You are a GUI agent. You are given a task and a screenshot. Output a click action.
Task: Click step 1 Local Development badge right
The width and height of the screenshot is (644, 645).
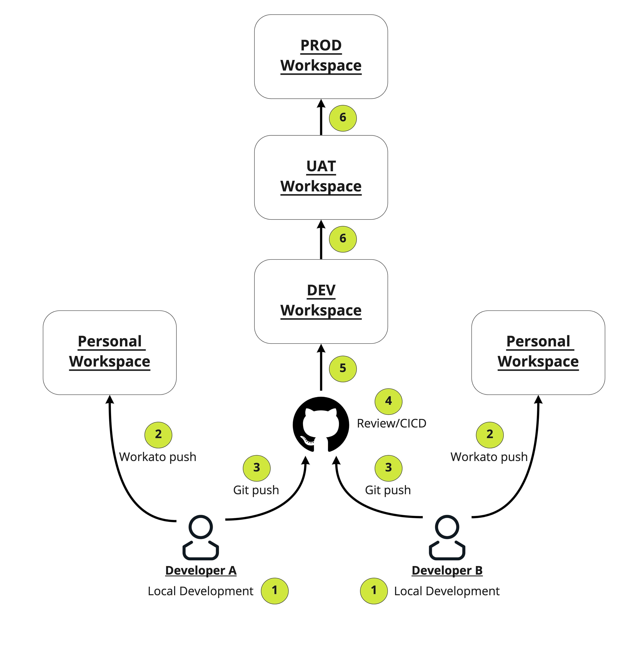pos(373,590)
